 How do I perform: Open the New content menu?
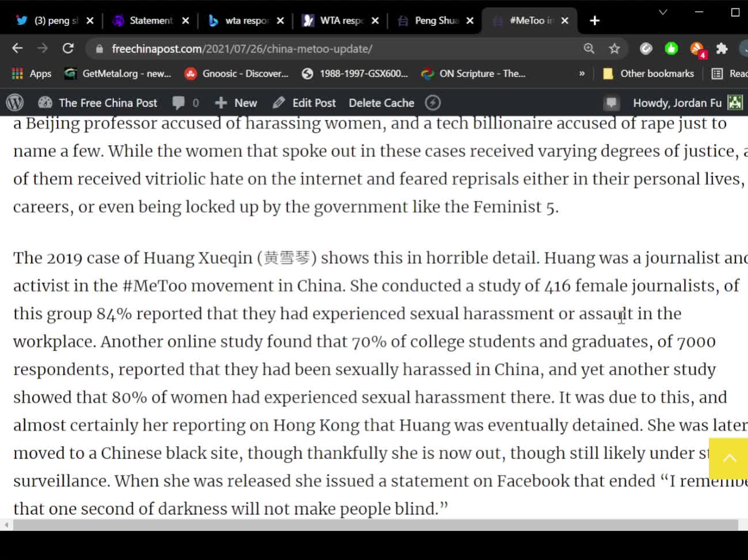click(236, 103)
